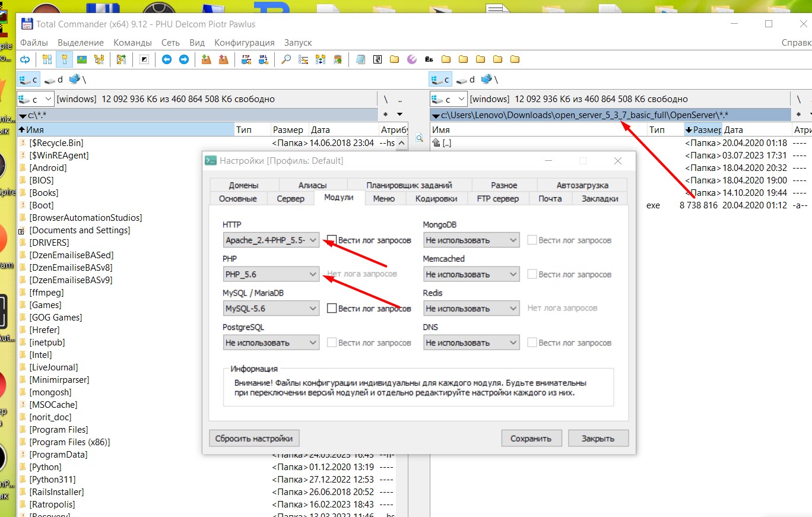Click the DNS request log checkbox

point(532,342)
